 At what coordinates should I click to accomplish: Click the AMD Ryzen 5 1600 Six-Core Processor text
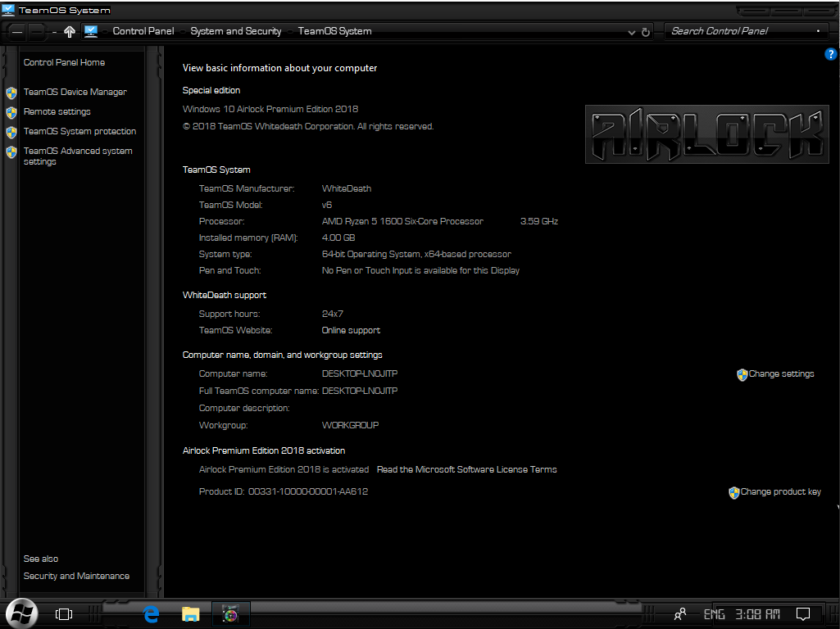click(402, 221)
